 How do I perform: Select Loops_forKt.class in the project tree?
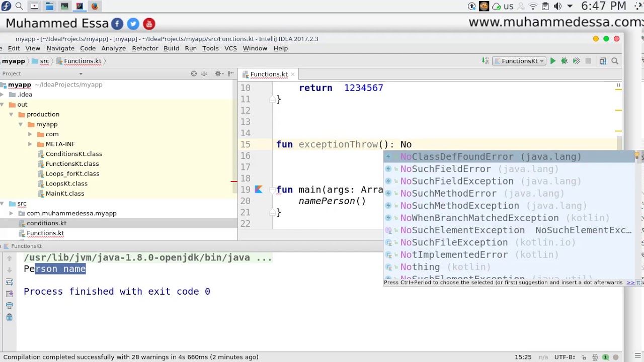click(72, 173)
